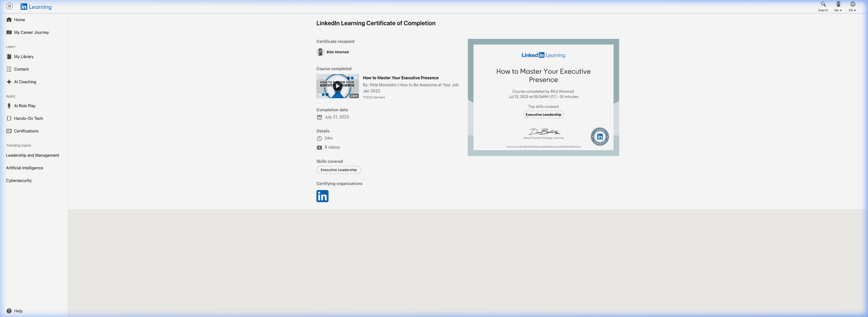Screen dimensions: 868x317
Task: Click the Executive Leadership skill pill
Action: point(339,170)
